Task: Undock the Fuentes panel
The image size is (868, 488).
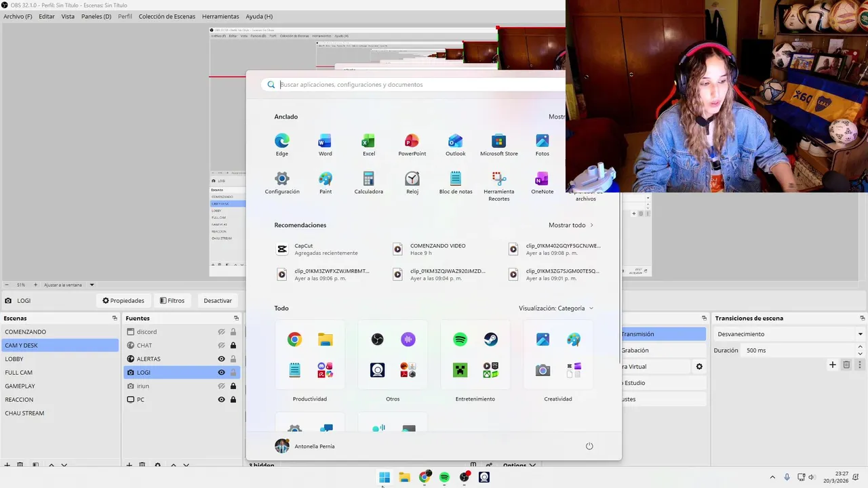Action: [x=236, y=318]
